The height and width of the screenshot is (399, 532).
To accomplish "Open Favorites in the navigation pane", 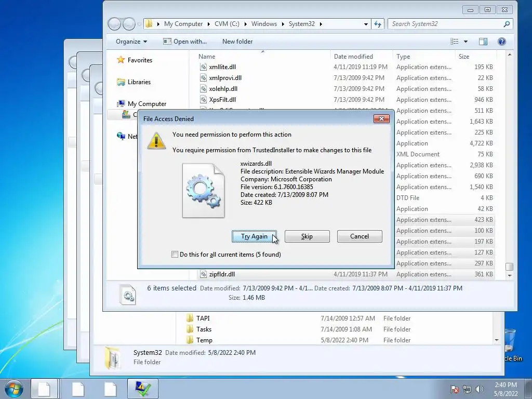I will 139,60.
